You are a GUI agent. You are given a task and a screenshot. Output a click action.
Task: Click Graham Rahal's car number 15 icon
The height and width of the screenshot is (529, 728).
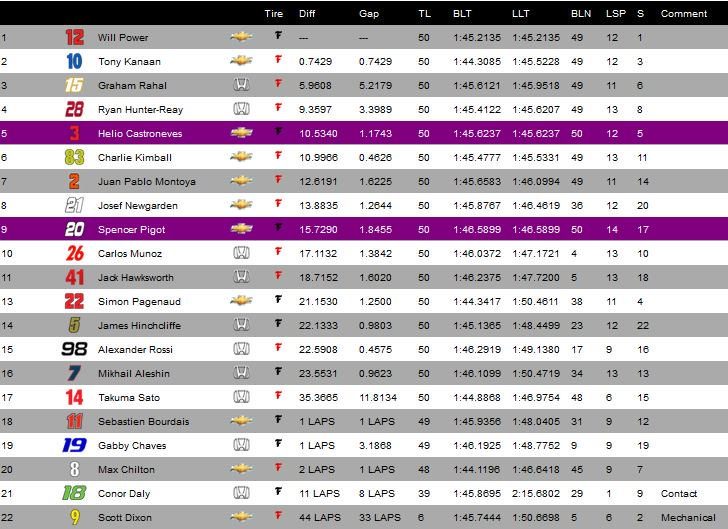[x=74, y=85]
